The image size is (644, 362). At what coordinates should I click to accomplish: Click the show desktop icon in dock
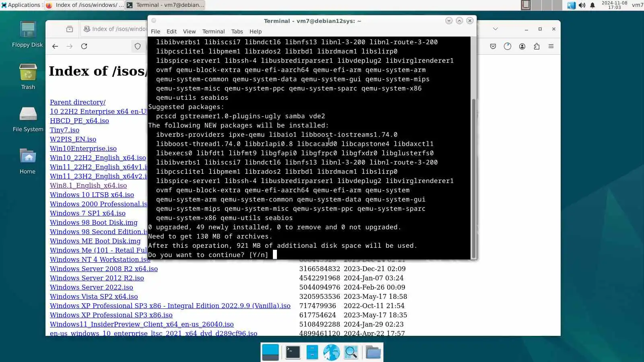(x=270, y=352)
